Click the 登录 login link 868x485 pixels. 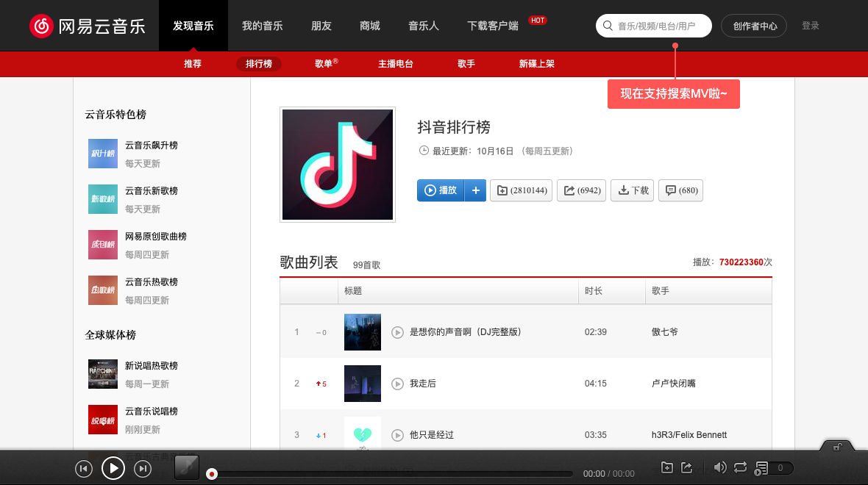point(811,26)
